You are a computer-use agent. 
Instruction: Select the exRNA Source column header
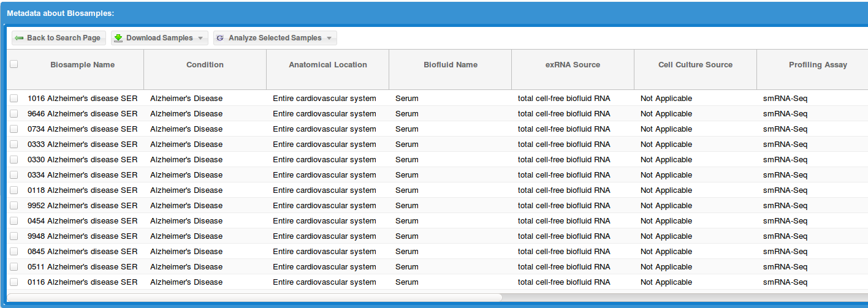coord(573,65)
